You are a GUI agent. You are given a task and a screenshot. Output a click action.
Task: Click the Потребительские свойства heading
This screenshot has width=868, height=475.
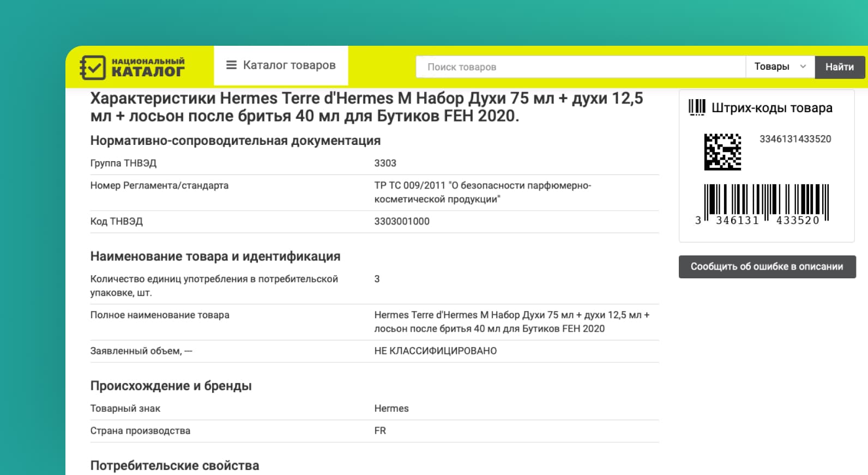click(x=175, y=466)
